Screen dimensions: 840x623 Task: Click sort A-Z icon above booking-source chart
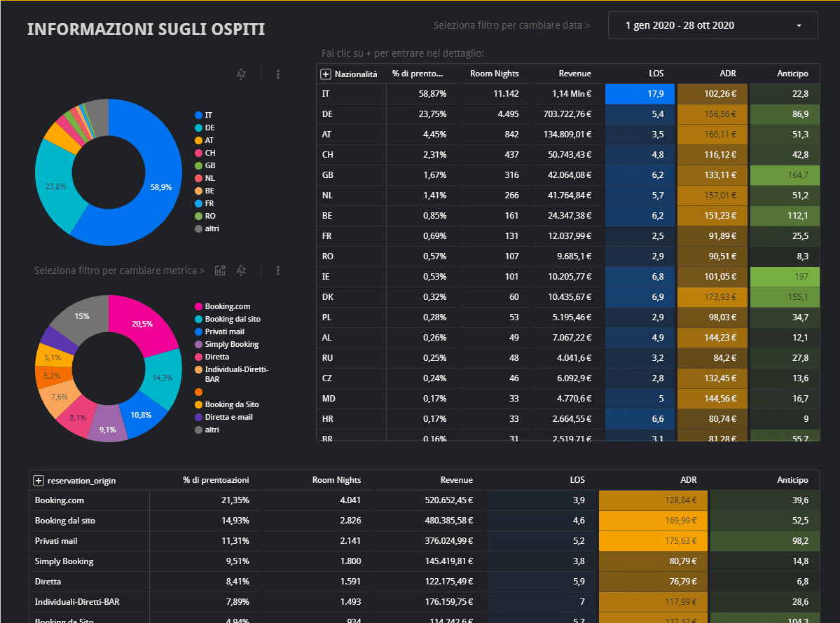pyautogui.click(x=241, y=271)
